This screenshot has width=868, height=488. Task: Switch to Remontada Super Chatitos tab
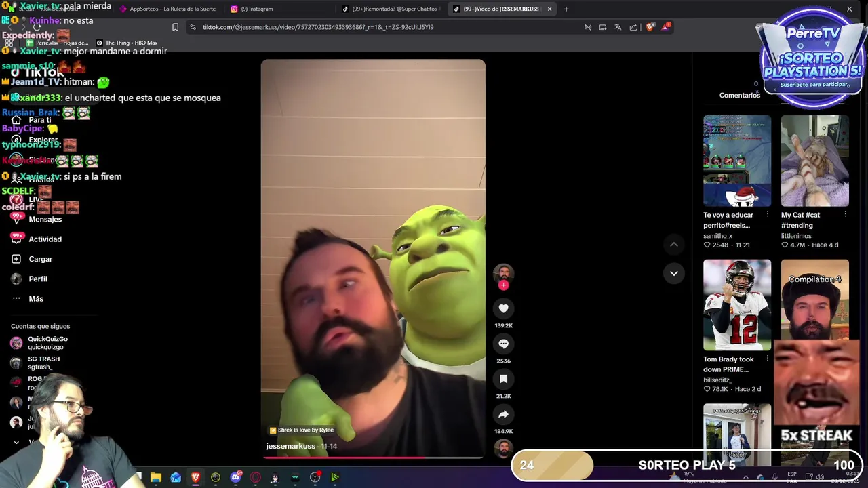(x=391, y=9)
